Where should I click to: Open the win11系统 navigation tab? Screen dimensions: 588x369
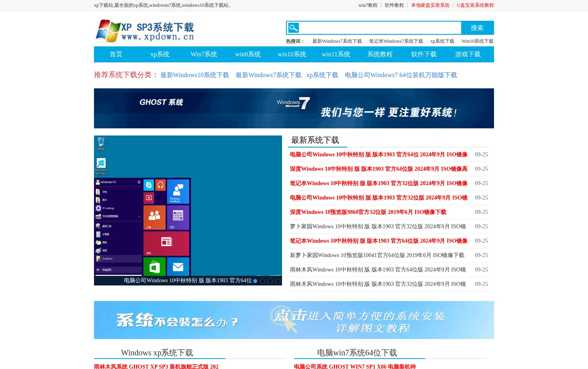(336, 54)
